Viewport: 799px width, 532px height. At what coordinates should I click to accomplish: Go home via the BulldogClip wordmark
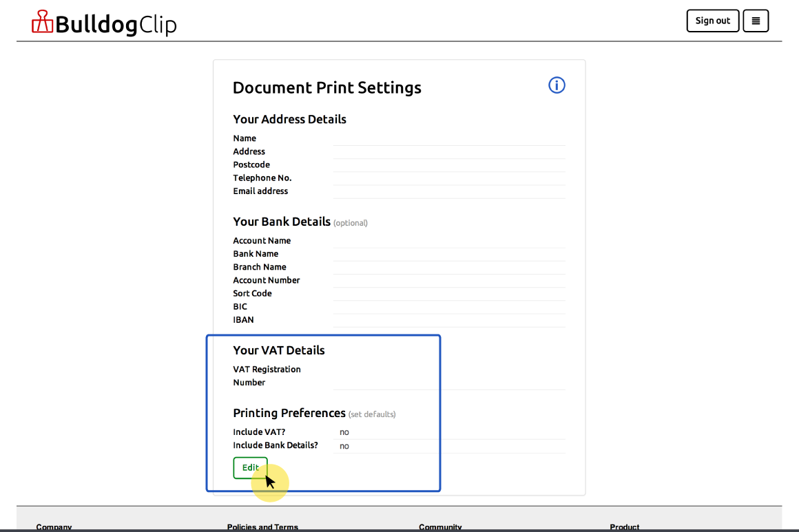click(116, 25)
